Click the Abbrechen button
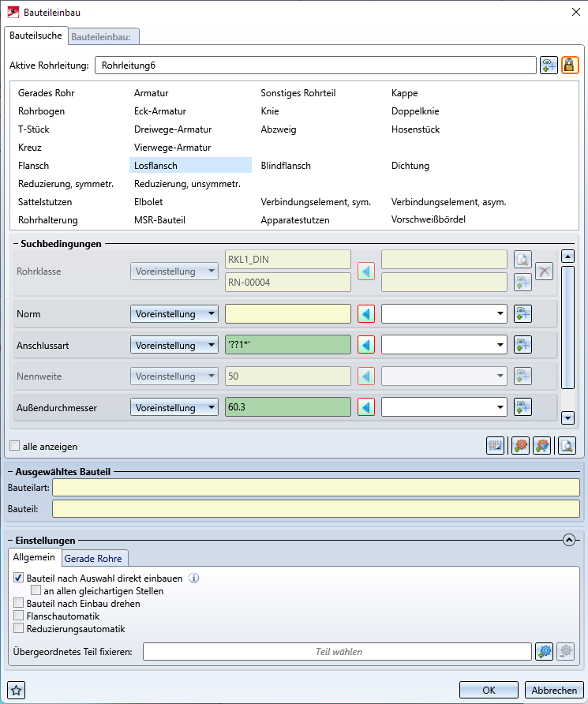 click(x=554, y=690)
